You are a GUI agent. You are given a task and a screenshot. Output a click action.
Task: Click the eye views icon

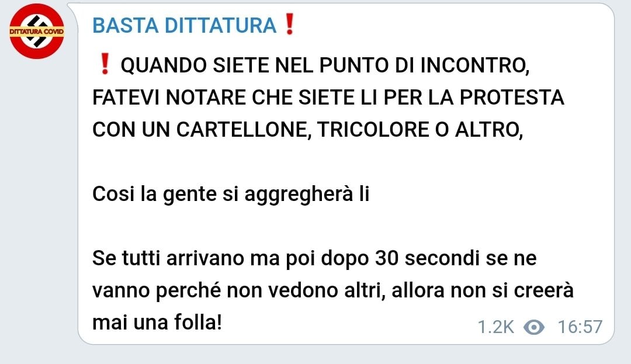[x=534, y=327]
